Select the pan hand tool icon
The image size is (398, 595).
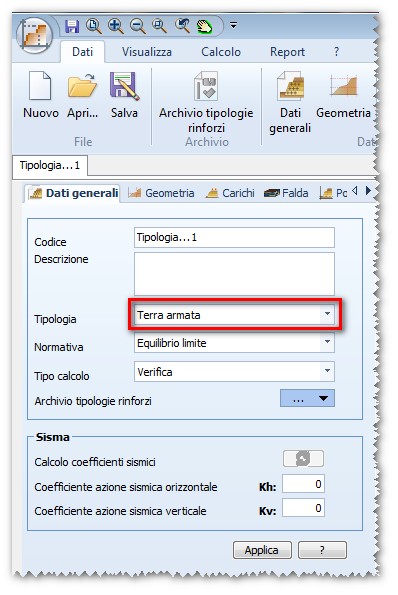(x=205, y=26)
